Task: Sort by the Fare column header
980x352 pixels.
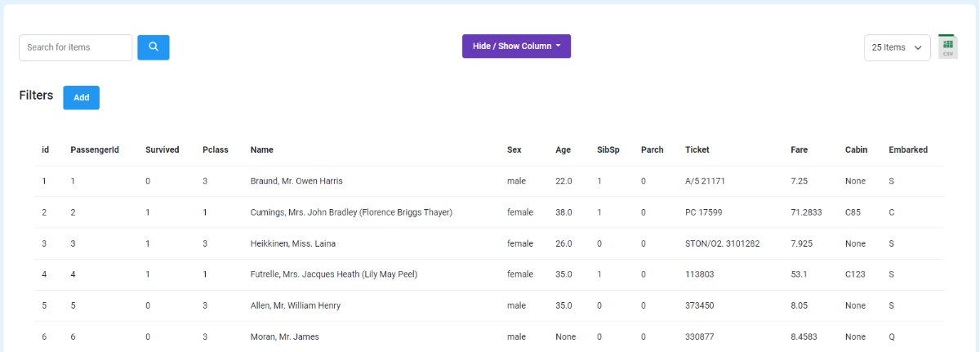Action: pyautogui.click(x=799, y=149)
